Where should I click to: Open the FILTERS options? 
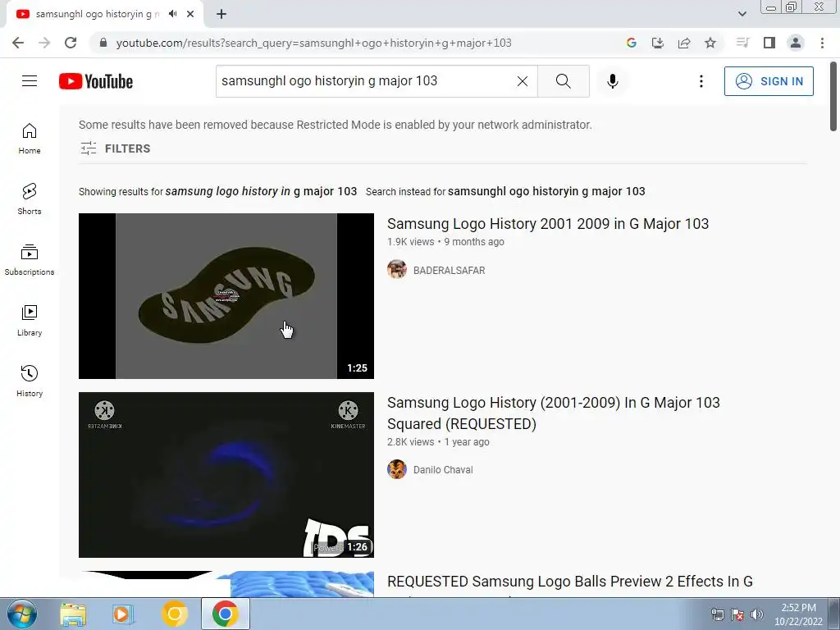(115, 148)
